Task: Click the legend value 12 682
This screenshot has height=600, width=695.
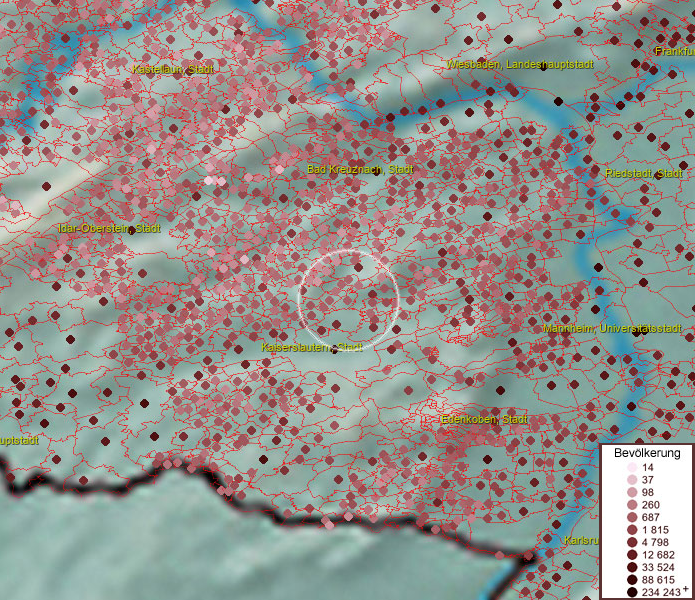Action: coord(658,555)
